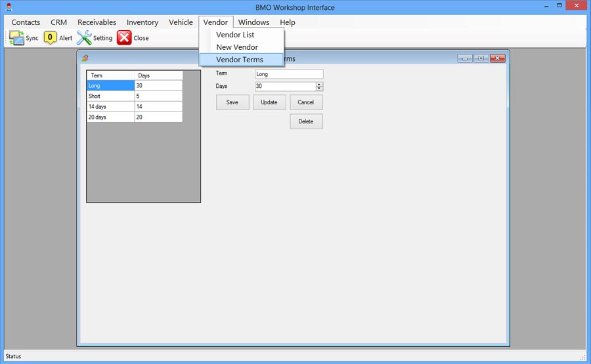This screenshot has height=364, width=591.
Task: Click the Vendor Terms window icon
Action: point(85,58)
